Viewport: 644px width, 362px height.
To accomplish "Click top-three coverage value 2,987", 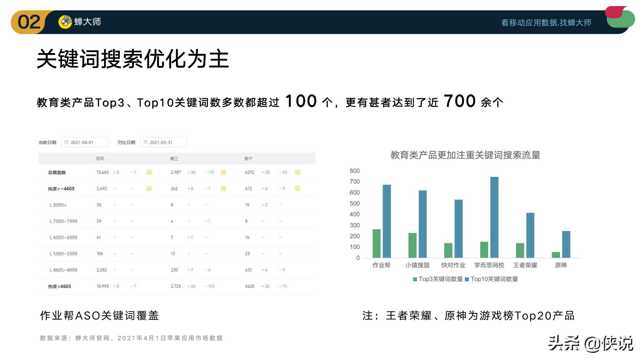I will (x=176, y=172).
